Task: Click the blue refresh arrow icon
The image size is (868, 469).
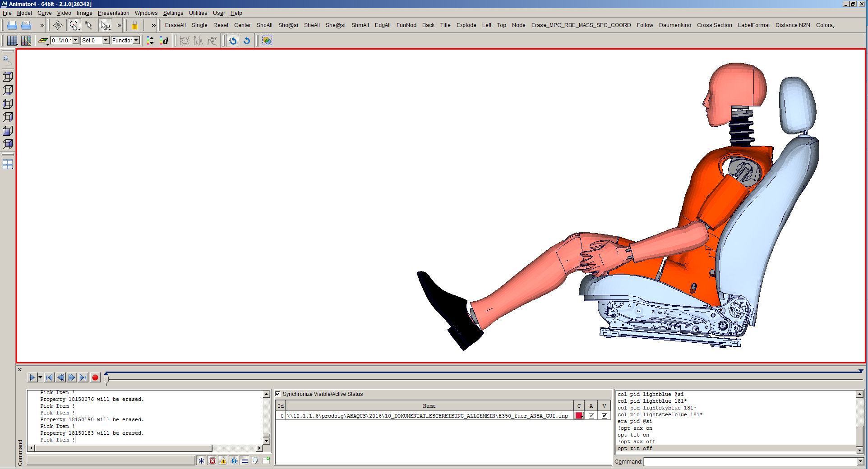Action: coord(247,41)
